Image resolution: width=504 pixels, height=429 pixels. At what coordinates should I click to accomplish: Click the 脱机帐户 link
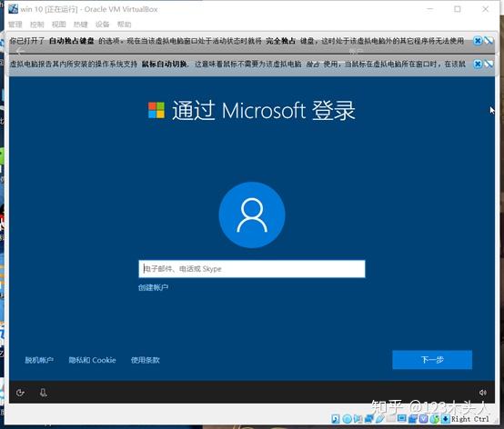pyautogui.click(x=39, y=360)
